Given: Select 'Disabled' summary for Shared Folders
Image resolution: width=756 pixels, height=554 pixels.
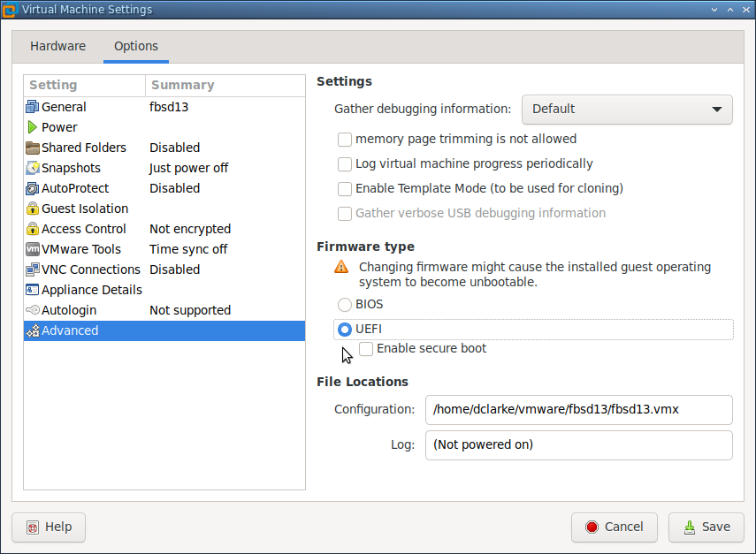Looking at the screenshot, I should coord(174,148).
